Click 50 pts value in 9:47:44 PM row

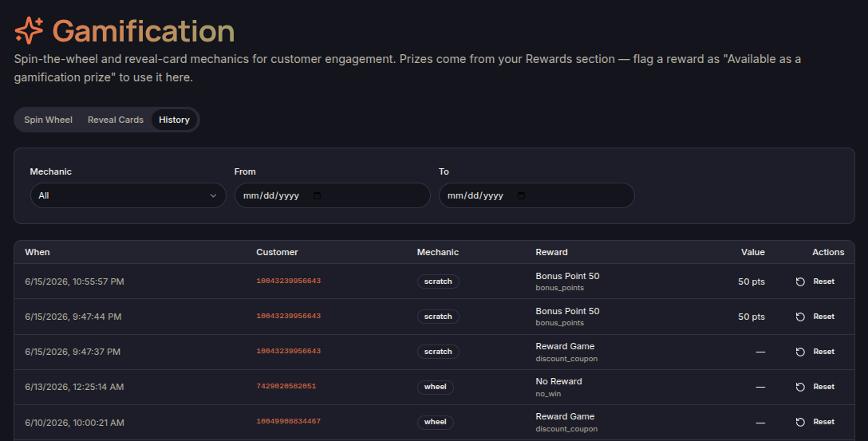pos(752,317)
